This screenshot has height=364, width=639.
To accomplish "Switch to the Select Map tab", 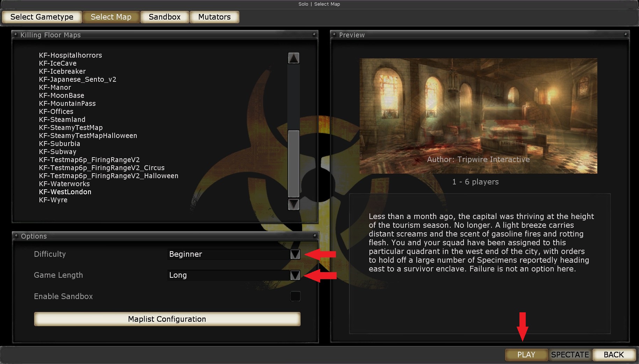I will 111,17.
